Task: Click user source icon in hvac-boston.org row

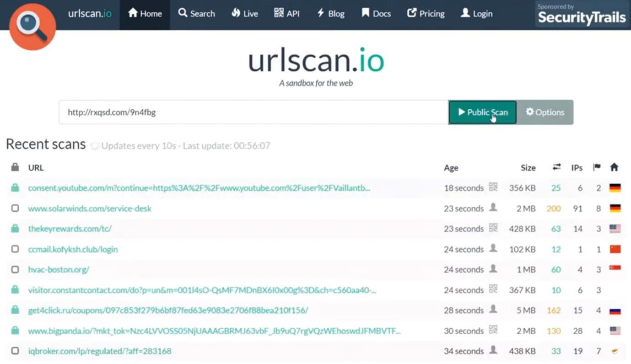Action: point(493,268)
